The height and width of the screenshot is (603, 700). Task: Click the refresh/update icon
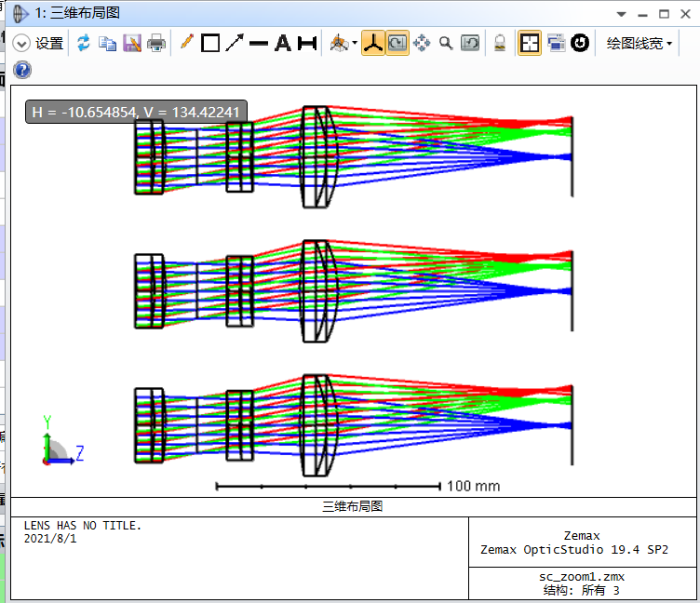pos(84,44)
